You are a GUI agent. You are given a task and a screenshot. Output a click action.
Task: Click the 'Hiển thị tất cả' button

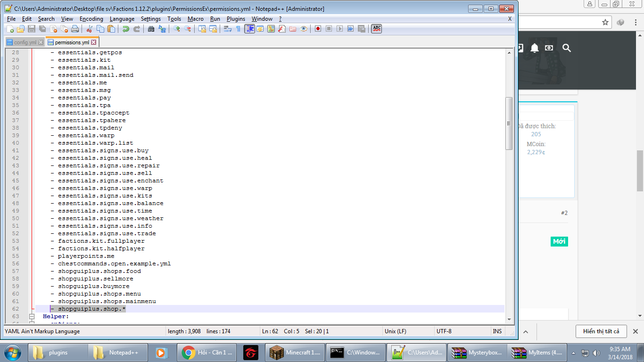click(x=601, y=331)
